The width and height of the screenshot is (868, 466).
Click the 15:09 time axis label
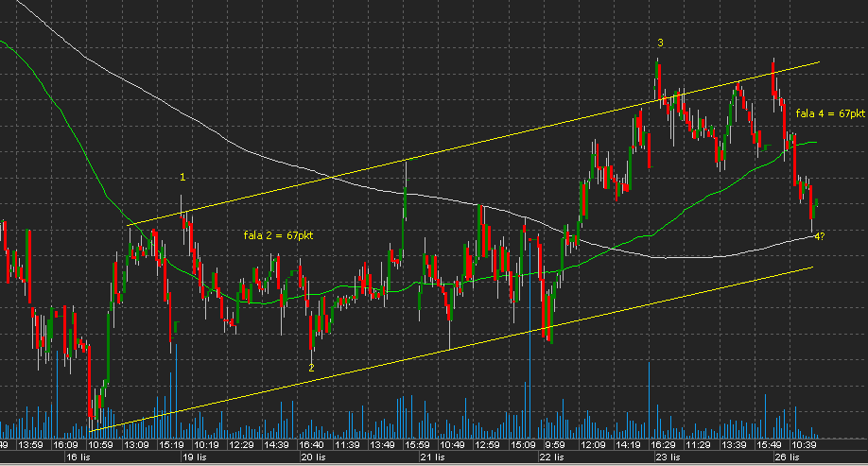pos(523,445)
